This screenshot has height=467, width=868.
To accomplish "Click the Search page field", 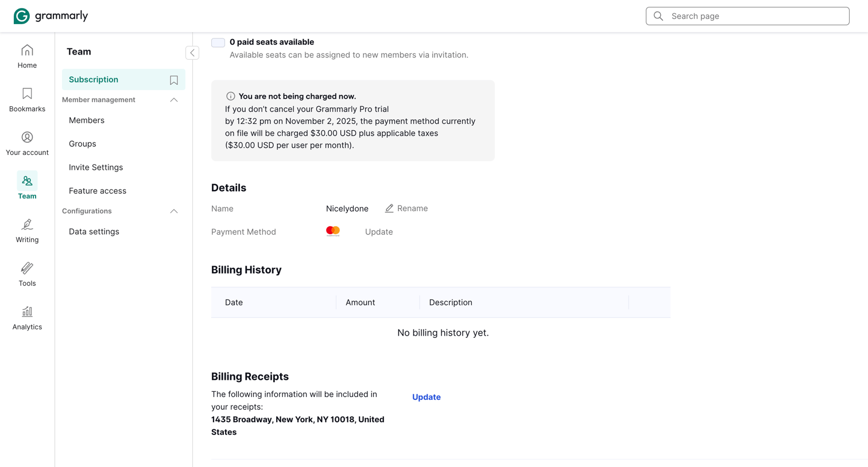I will [747, 16].
